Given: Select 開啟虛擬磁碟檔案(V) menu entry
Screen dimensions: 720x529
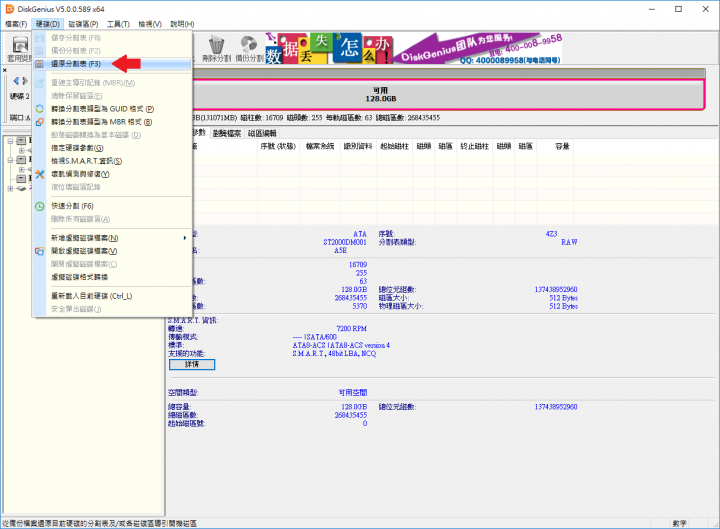Looking at the screenshot, I should click(x=112, y=251).
